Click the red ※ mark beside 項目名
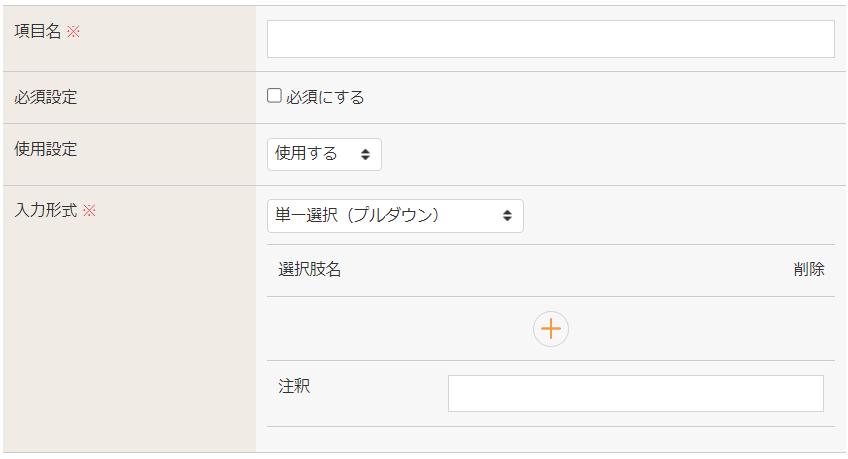Image resolution: width=848 pixels, height=459 pixels. (x=73, y=32)
